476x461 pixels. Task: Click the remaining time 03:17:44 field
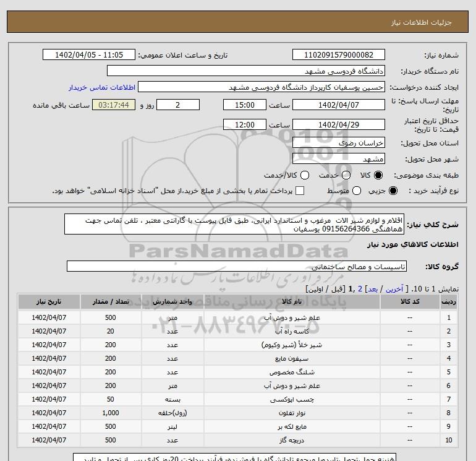tap(114, 105)
